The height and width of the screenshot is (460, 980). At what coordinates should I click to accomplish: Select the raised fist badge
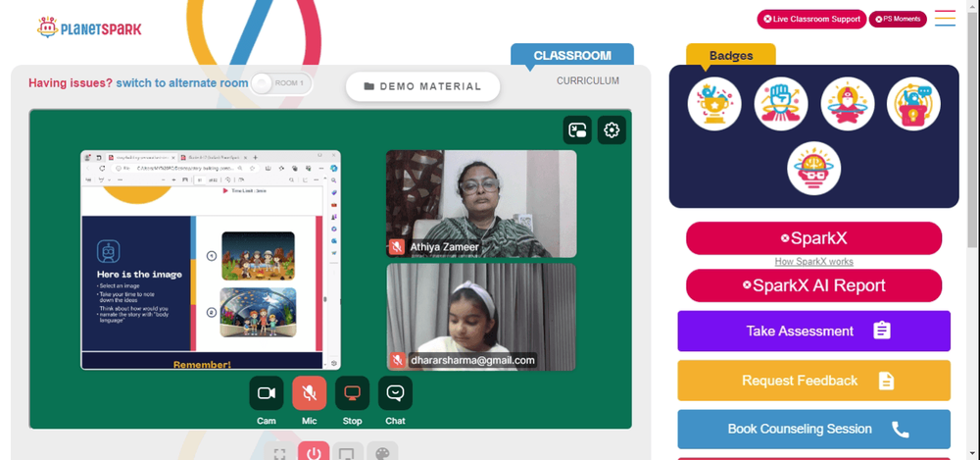click(781, 104)
